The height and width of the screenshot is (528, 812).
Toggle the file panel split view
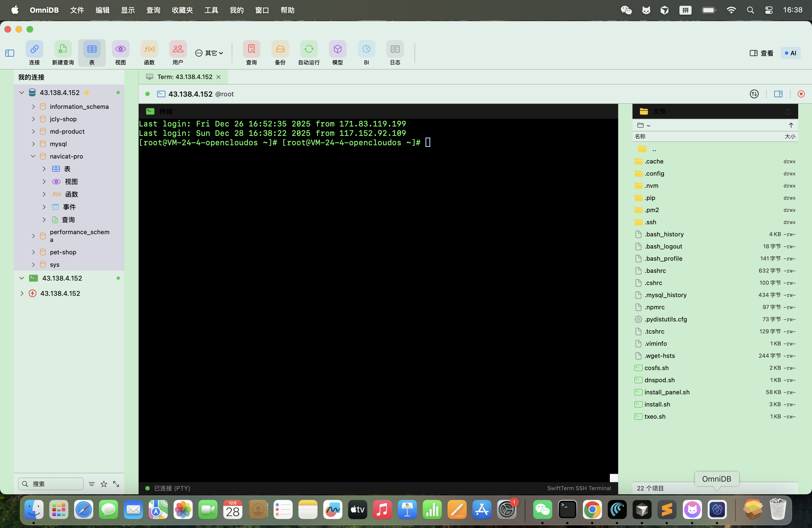(778, 94)
